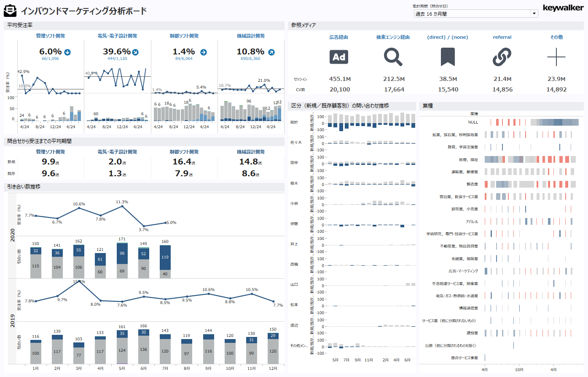Image resolution: width=588 pixels, height=377 pixels.
Task: Click the その他 media column header
Action: pyautogui.click(x=556, y=37)
